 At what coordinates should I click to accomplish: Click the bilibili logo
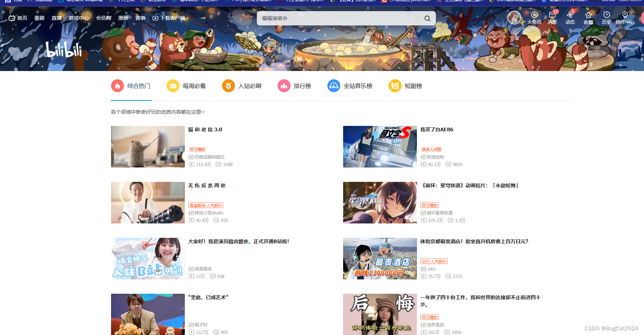point(63,50)
